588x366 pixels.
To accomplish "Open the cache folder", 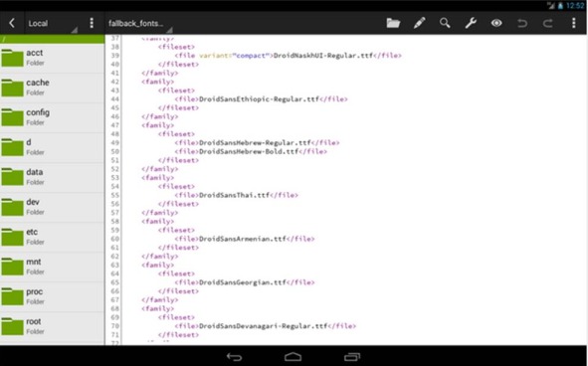I will 52,88.
